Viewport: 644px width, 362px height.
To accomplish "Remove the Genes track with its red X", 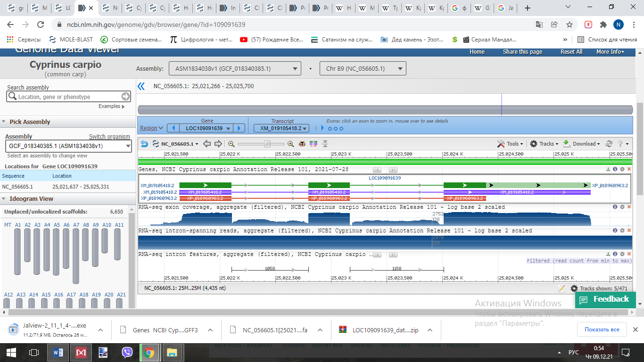I will pos(629,169).
